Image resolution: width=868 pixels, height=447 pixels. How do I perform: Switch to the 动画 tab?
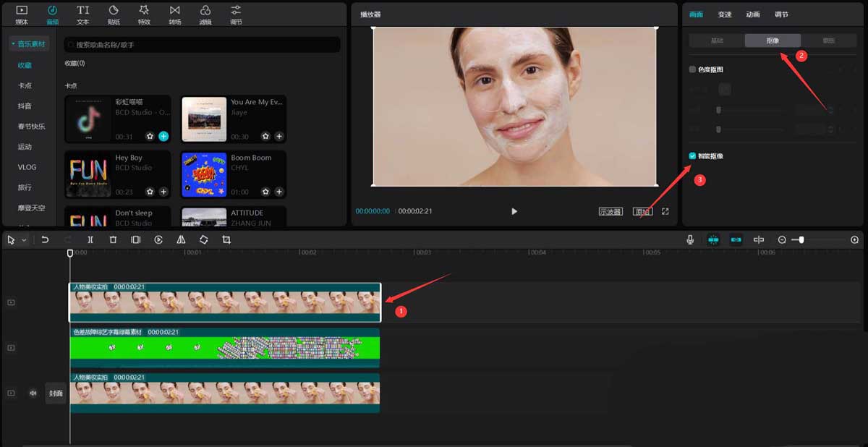tap(752, 14)
